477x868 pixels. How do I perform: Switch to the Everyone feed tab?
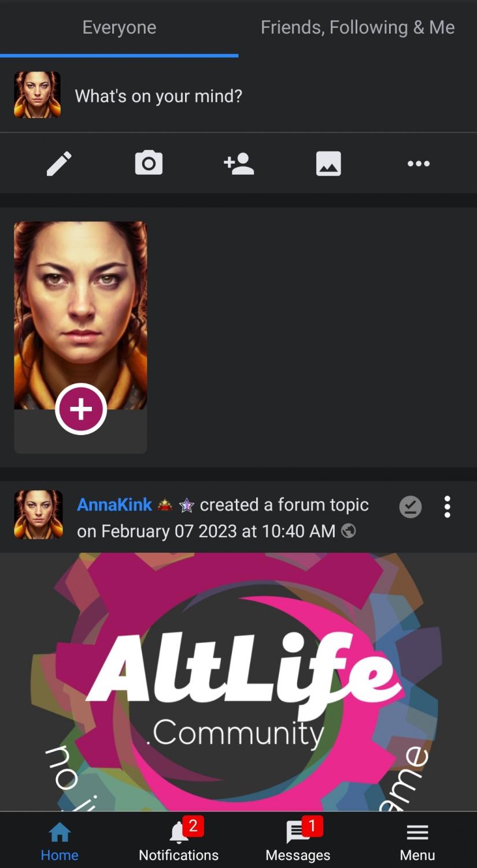click(119, 27)
